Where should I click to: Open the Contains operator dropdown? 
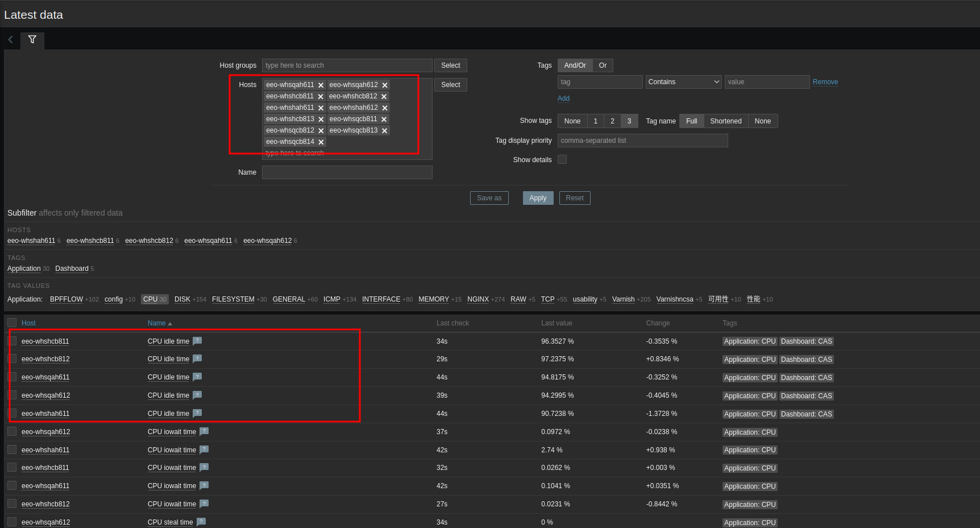point(683,82)
